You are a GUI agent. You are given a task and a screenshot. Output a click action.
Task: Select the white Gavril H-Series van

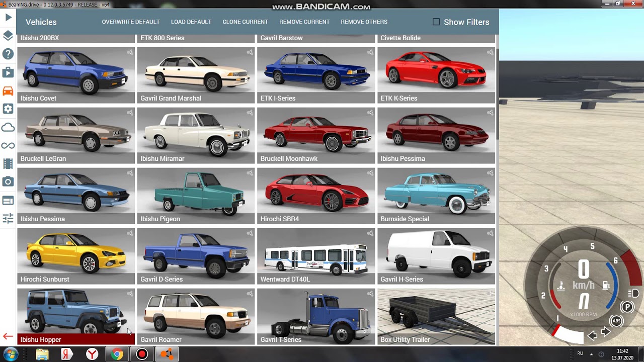coord(436,256)
